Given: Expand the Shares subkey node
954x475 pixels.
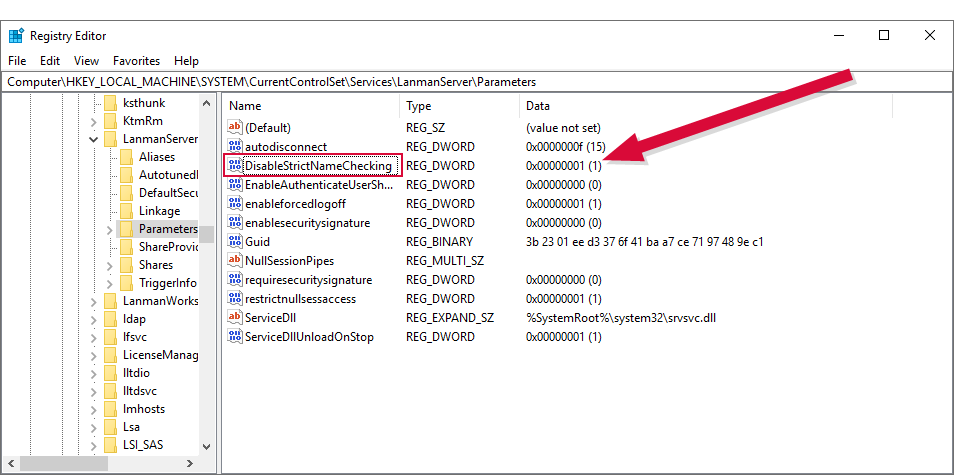Looking at the screenshot, I should 110,265.
